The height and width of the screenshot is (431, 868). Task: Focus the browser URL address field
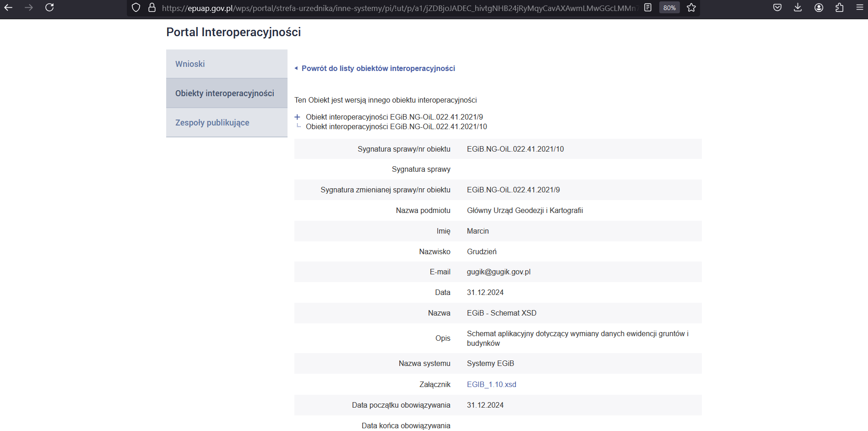tap(398, 8)
